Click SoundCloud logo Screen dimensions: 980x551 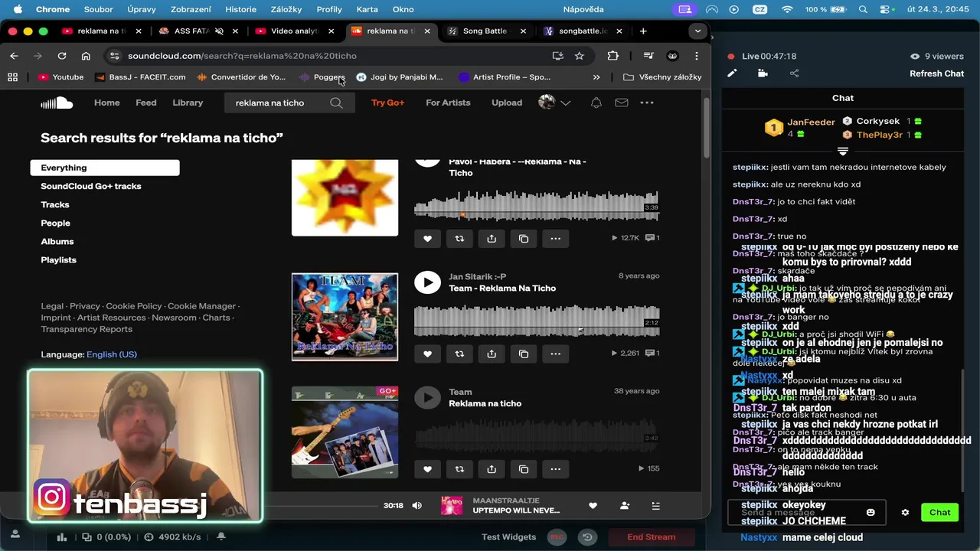[x=57, y=103]
